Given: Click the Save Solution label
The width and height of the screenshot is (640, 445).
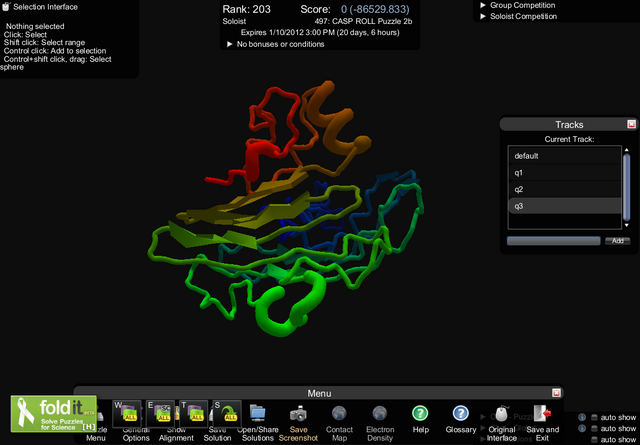Looking at the screenshot, I should 217,434.
